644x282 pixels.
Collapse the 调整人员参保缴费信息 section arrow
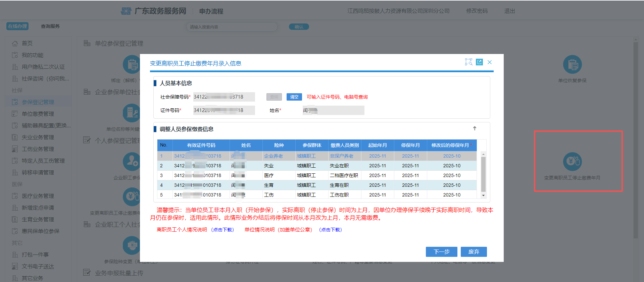click(475, 128)
